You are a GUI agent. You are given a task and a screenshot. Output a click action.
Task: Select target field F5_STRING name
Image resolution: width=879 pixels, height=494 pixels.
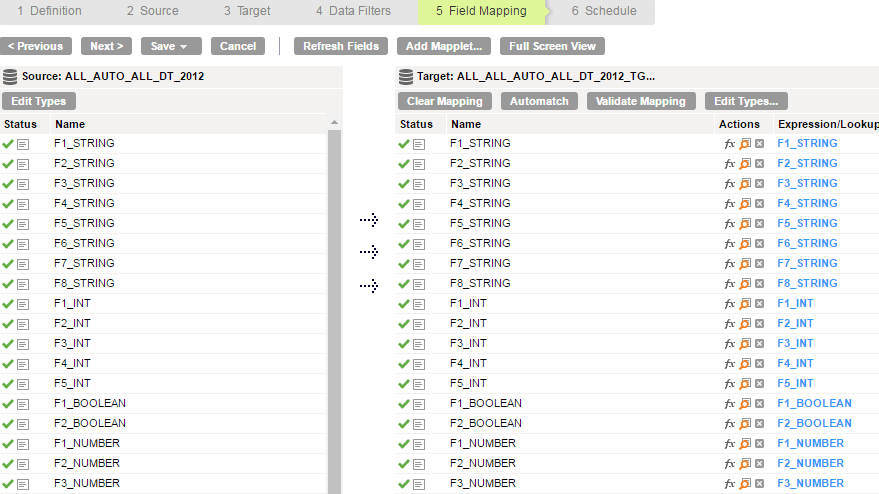point(480,223)
